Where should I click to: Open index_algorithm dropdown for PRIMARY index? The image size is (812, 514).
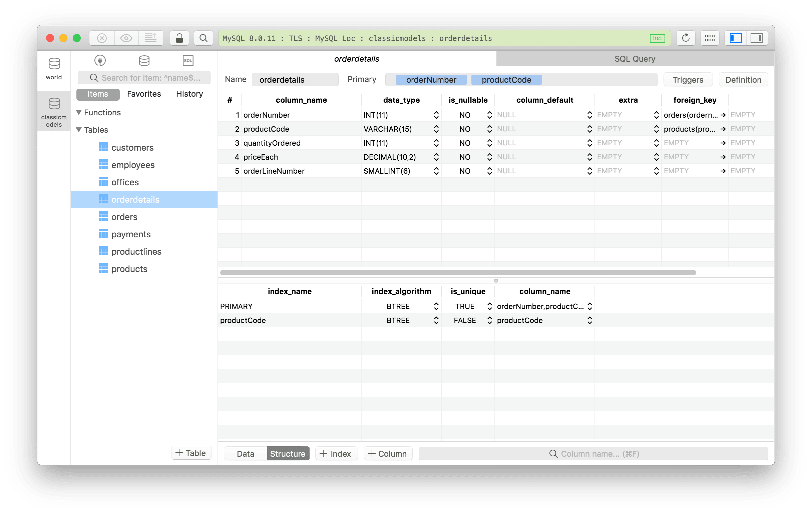[436, 307]
